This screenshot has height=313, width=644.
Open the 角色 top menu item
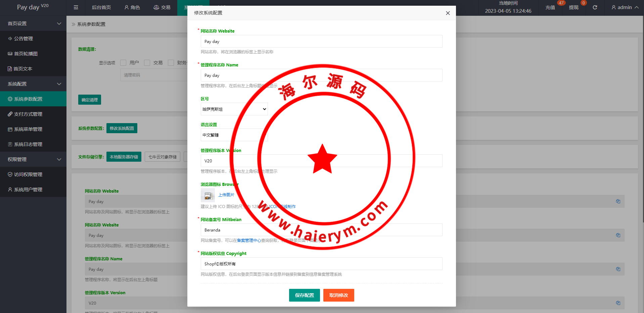[132, 7]
